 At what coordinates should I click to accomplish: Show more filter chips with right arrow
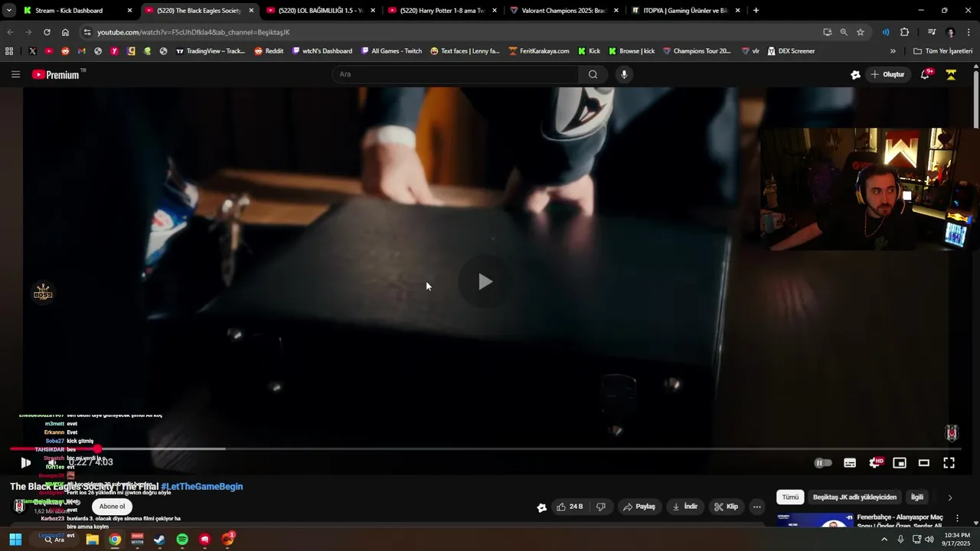click(x=950, y=497)
